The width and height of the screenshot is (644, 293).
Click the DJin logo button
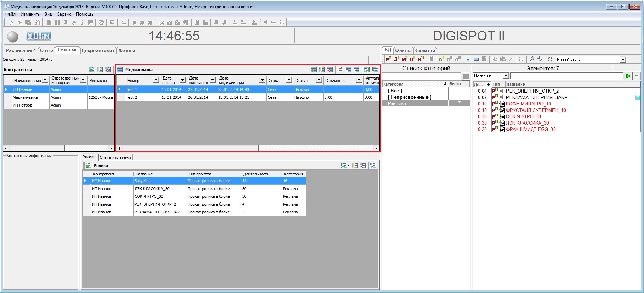[x=38, y=36]
